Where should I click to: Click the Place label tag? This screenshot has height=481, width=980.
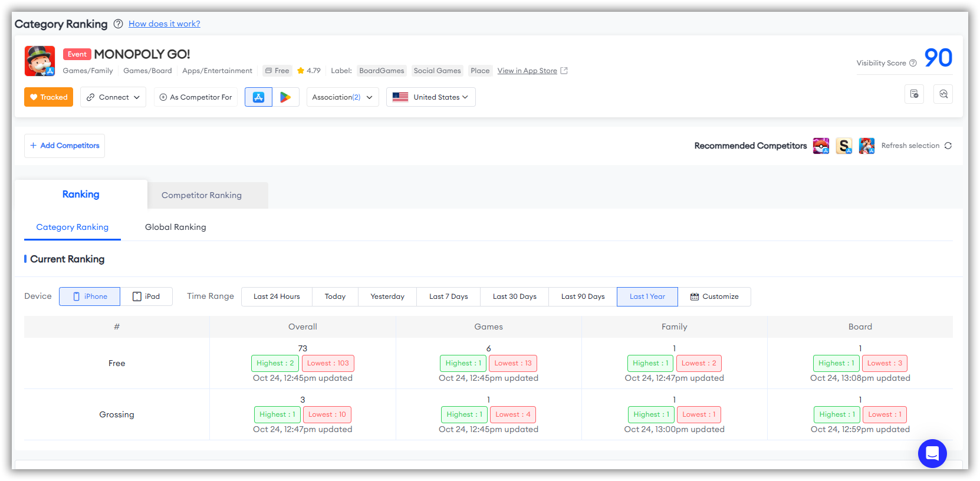point(480,71)
